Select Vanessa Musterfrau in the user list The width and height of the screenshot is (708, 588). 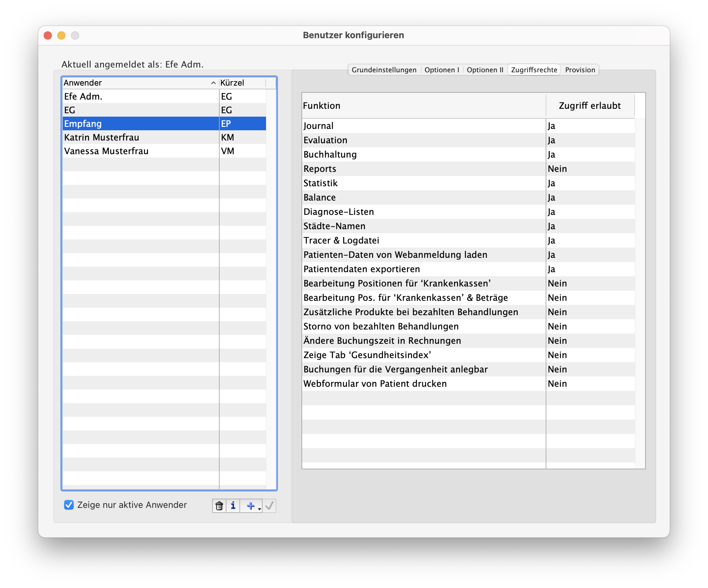pos(106,151)
